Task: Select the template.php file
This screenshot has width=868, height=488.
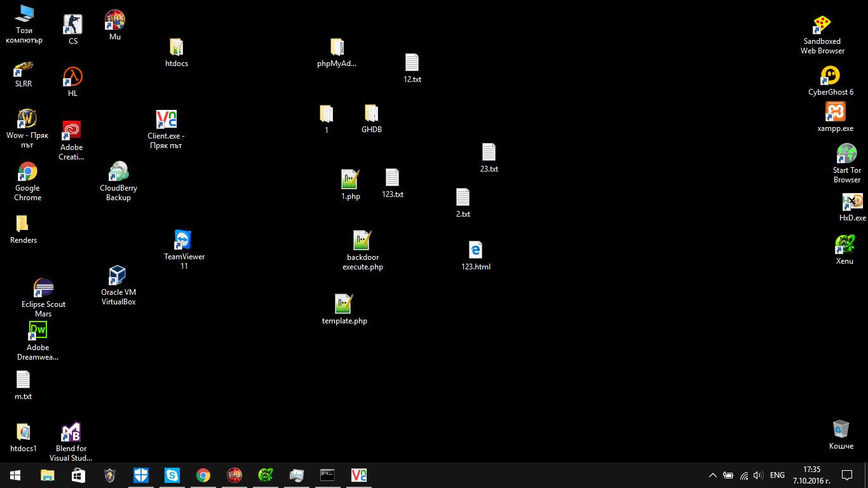Action: pos(344,309)
